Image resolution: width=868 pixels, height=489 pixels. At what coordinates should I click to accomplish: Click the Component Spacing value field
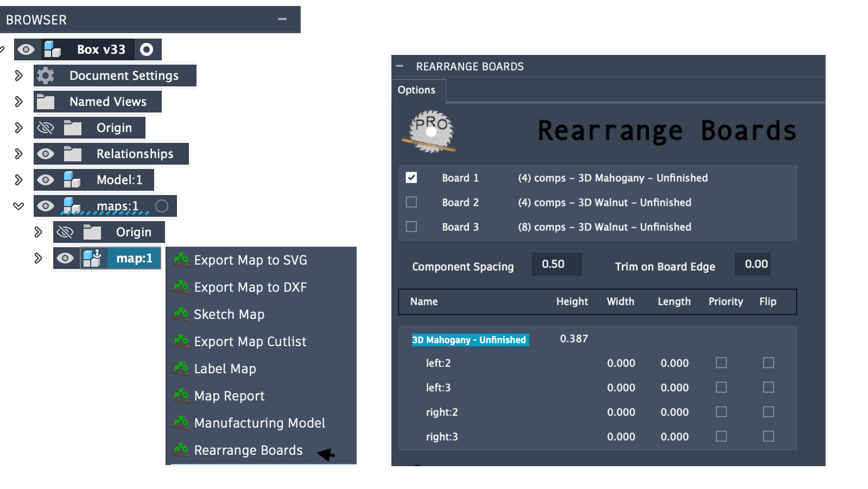pyautogui.click(x=556, y=264)
